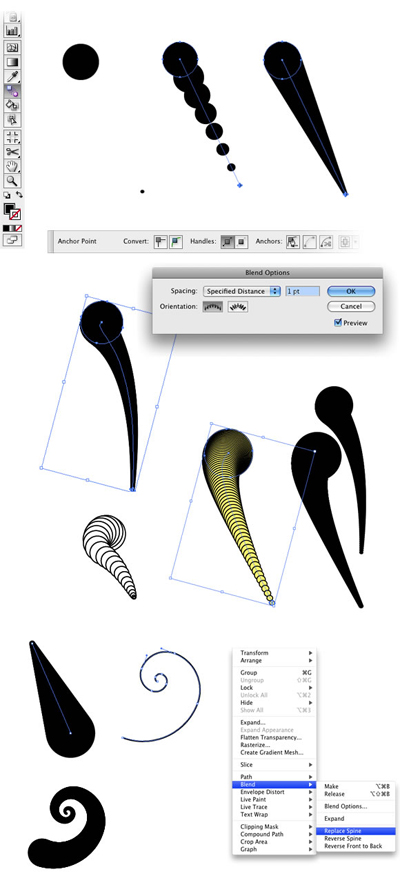Viewport: 400px width, 876px height.
Task: Select the Blend tool
Action: (x=12, y=91)
